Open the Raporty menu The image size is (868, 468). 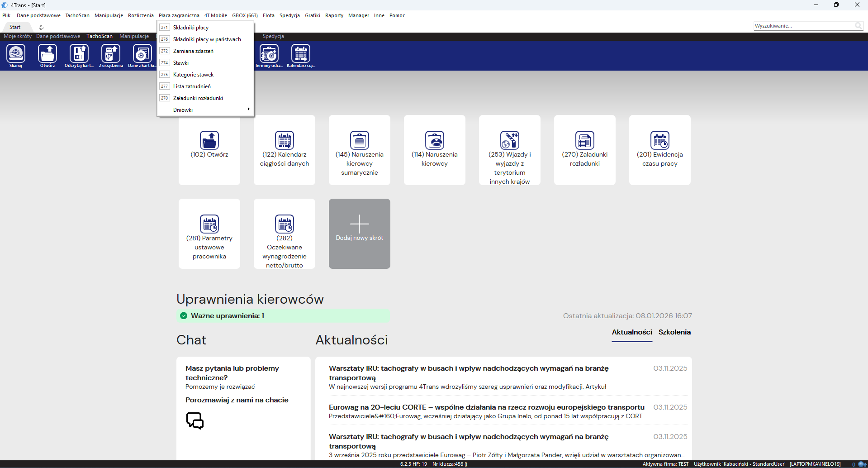(334, 15)
